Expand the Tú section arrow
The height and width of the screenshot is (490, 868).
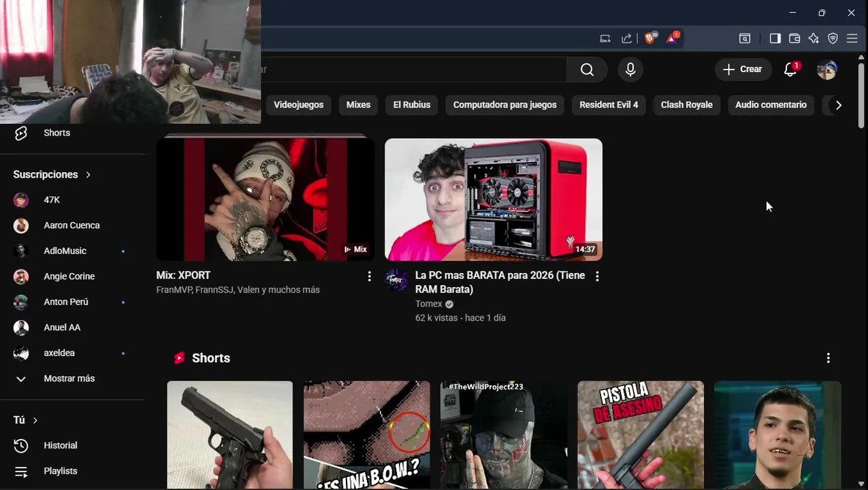click(x=35, y=421)
